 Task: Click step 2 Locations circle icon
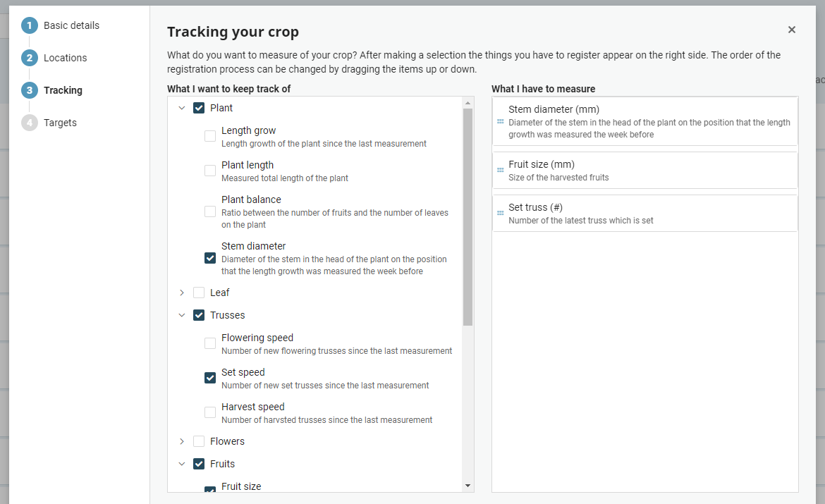click(x=30, y=58)
